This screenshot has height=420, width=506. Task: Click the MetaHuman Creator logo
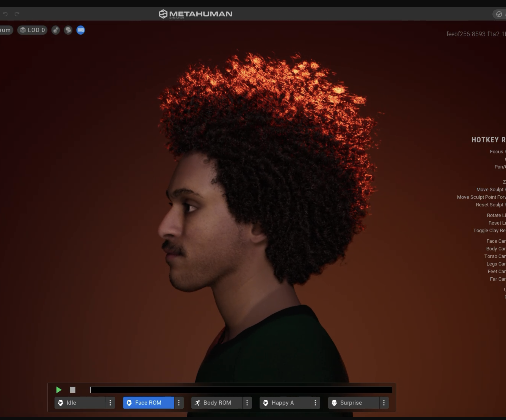pos(196,14)
